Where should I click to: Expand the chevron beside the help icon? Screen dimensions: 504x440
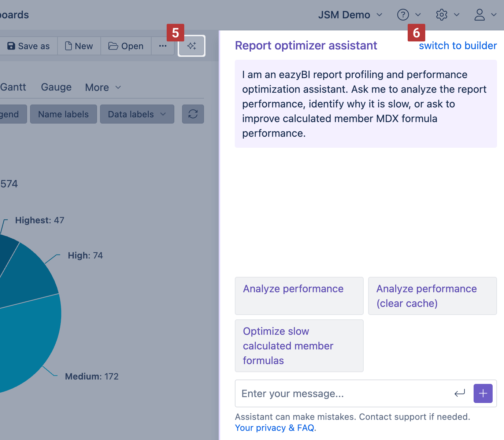(418, 15)
